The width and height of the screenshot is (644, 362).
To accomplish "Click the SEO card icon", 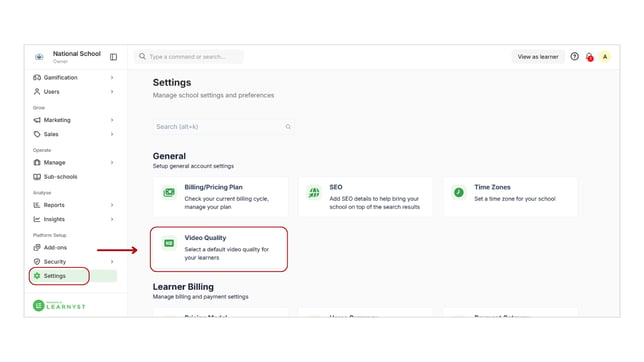I will click(x=314, y=192).
